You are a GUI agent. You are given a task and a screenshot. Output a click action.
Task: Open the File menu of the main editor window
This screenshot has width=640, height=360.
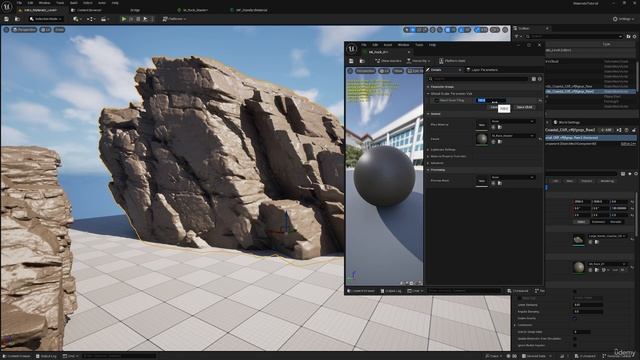click(x=19, y=3)
